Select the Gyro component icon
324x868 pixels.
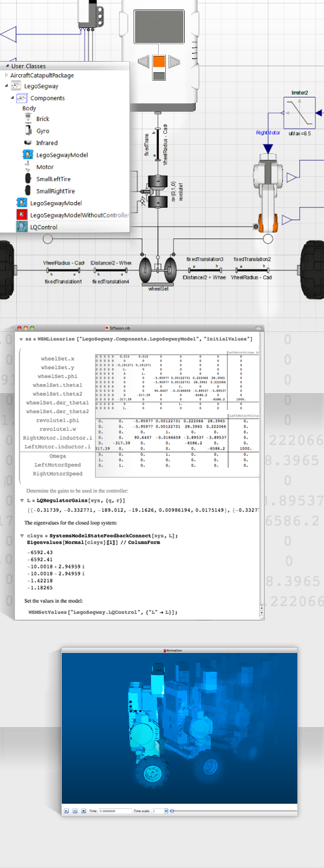pos(29,131)
